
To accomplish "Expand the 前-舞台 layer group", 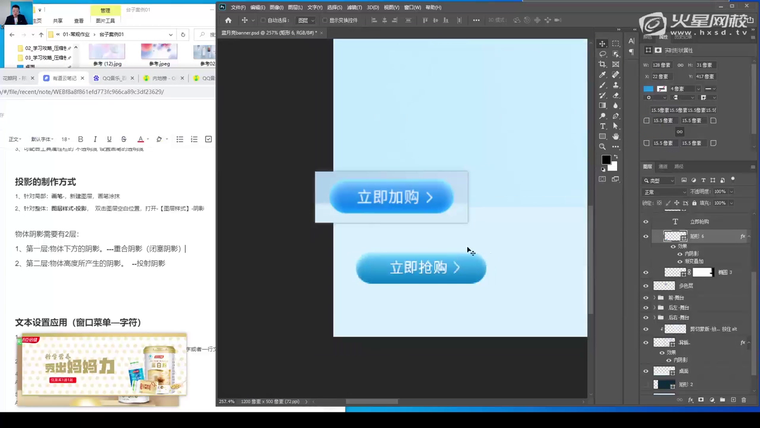I will (656, 298).
